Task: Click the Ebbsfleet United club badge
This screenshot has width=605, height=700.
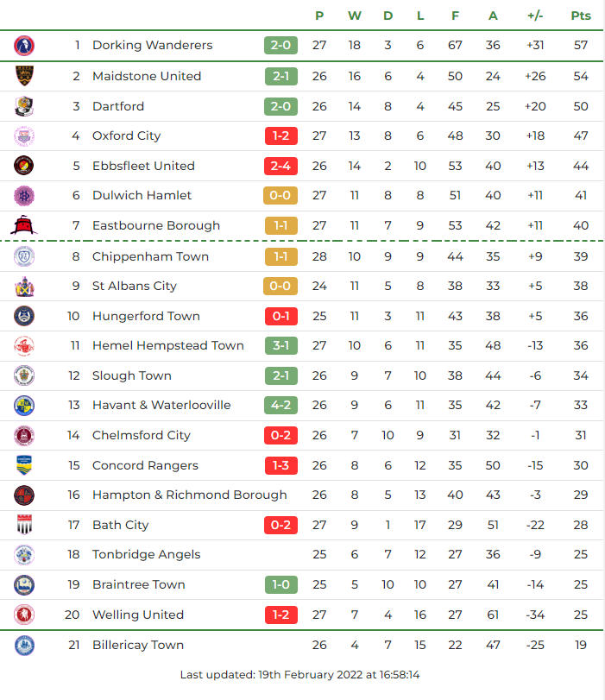Action: pyautogui.click(x=24, y=166)
